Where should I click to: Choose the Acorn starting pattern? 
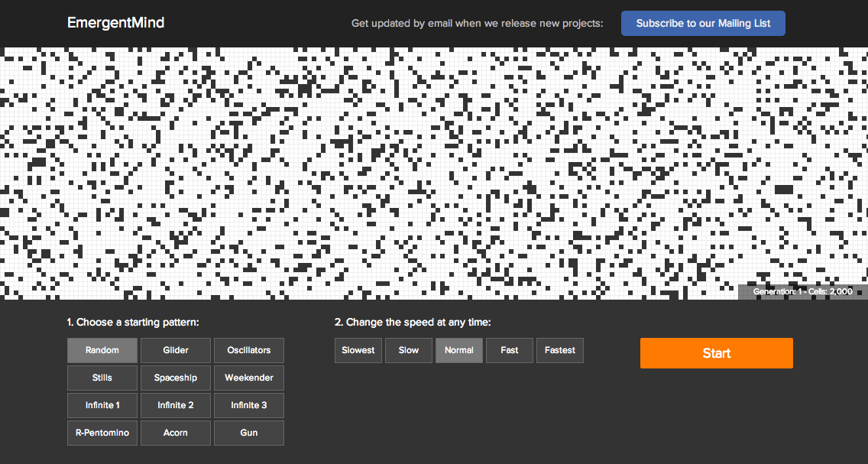coord(176,433)
